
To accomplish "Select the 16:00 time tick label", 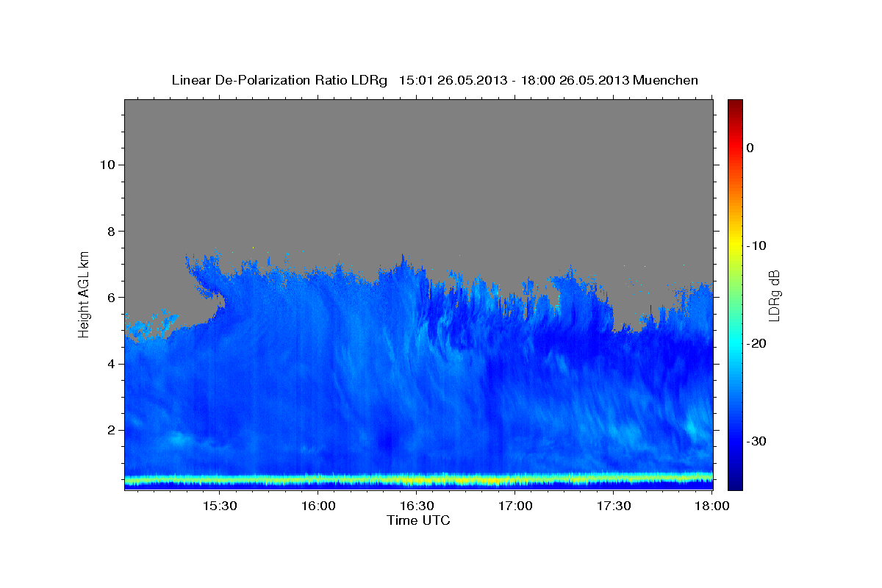I will pyautogui.click(x=318, y=506).
